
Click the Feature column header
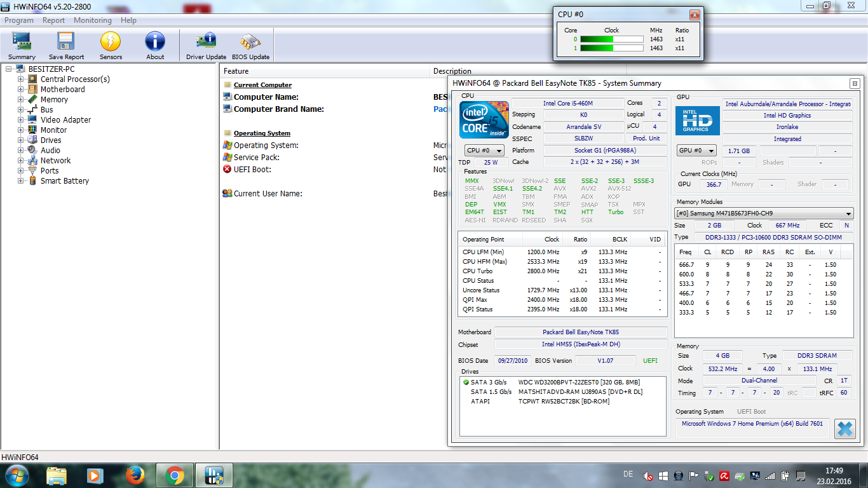pyautogui.click(x=325, y=71)
